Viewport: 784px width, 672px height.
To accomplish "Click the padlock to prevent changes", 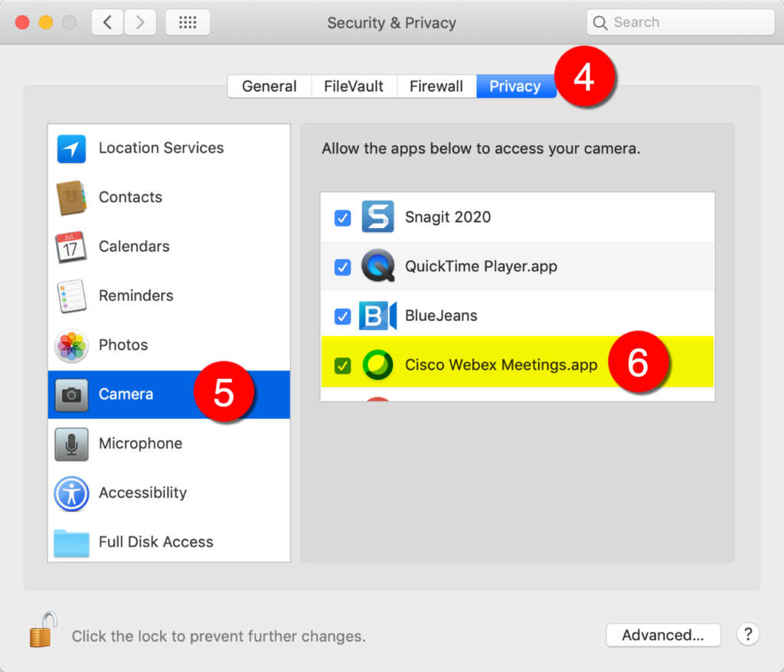I will pos(43,630).
